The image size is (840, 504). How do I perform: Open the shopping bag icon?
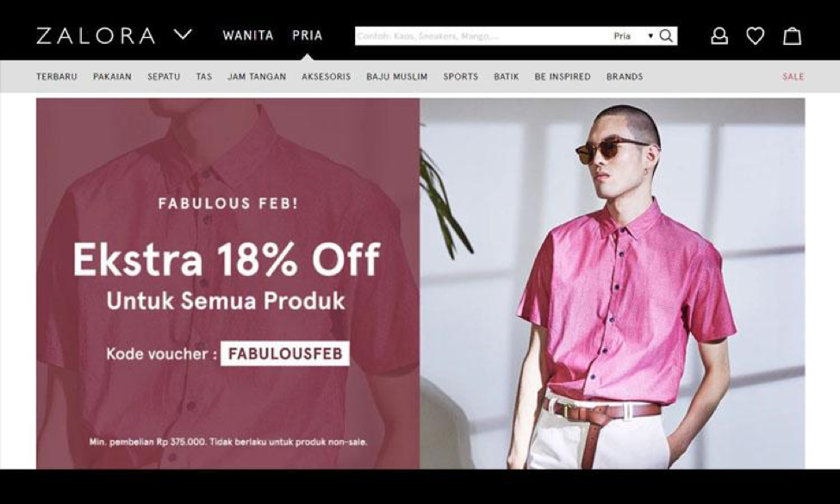click(x=793, y=36)
